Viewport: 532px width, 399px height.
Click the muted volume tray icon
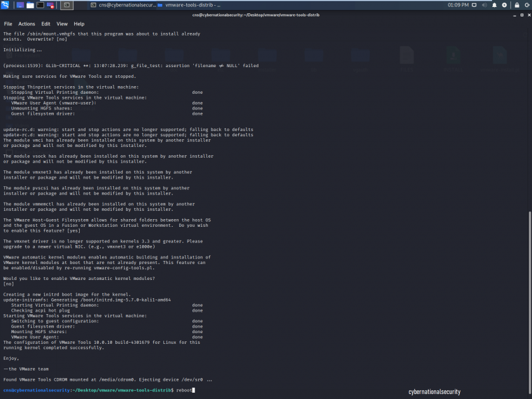tap(484, 5)
